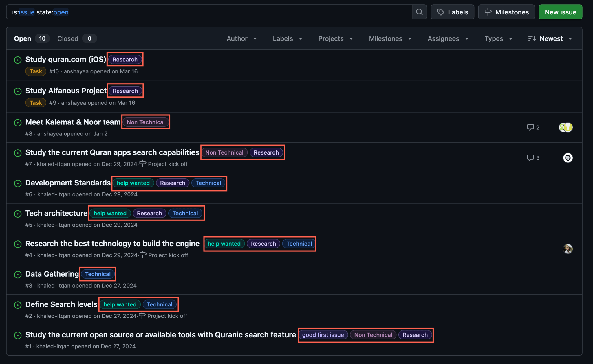The image size is (593, 364).
Task: Open the Milestones page button
Action: [506, 12]
